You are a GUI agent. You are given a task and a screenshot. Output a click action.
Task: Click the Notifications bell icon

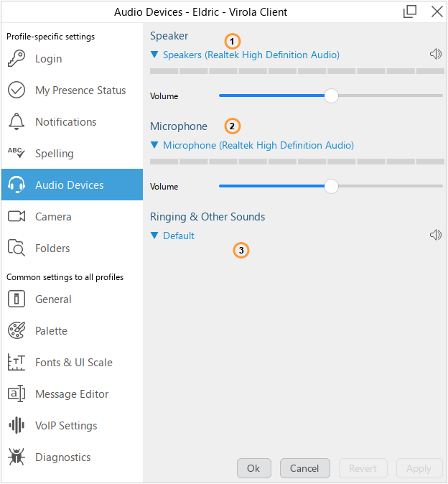click(17, 122)
